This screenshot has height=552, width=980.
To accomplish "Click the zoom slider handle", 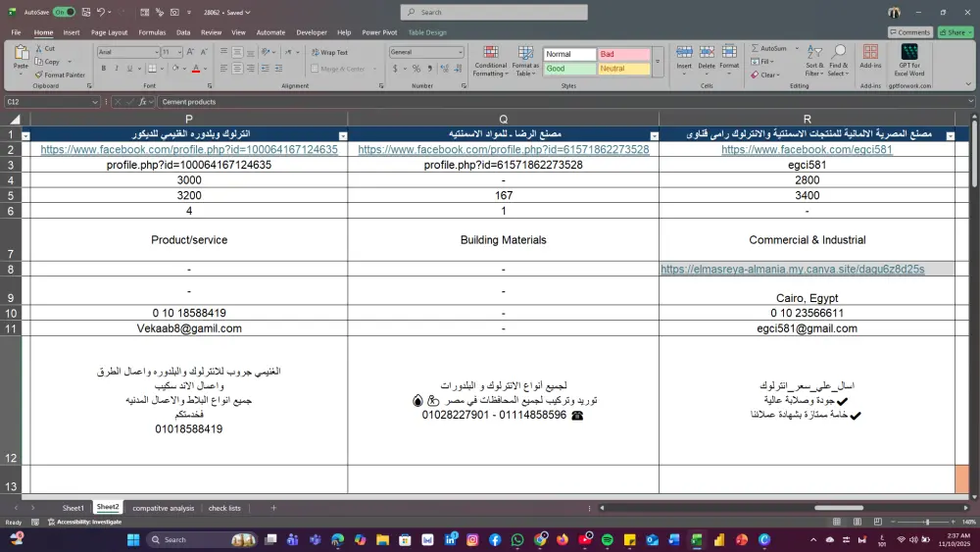I will tap(927, 522).
